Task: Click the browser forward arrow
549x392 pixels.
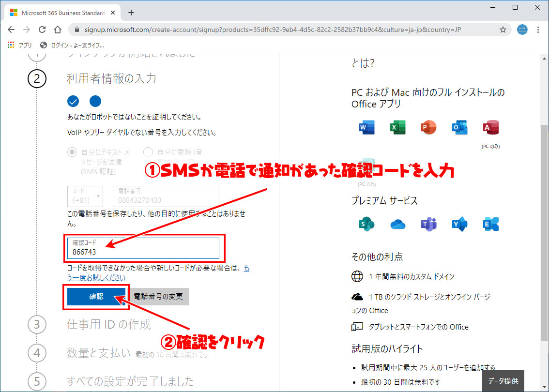Action: point(27,30)
